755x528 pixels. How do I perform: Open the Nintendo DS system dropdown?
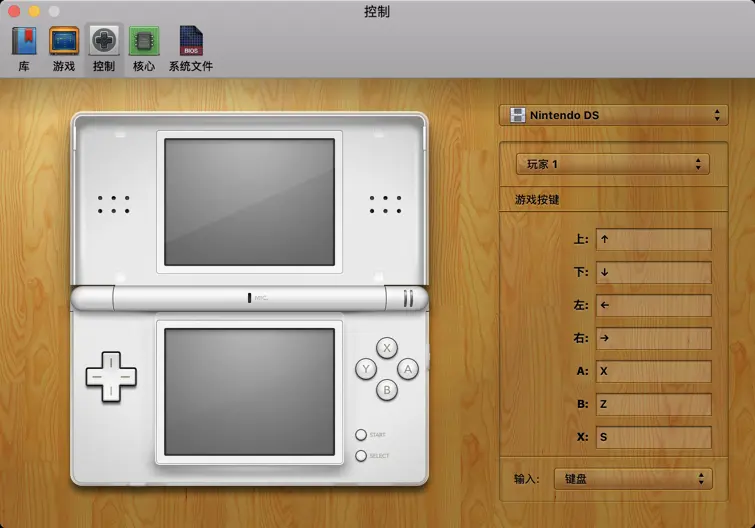(613, 115)
